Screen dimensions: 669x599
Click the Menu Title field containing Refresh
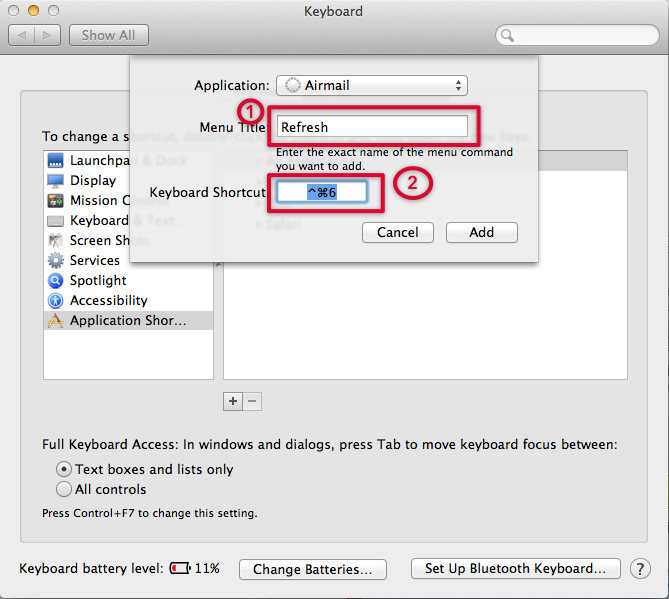click(372, 127)
